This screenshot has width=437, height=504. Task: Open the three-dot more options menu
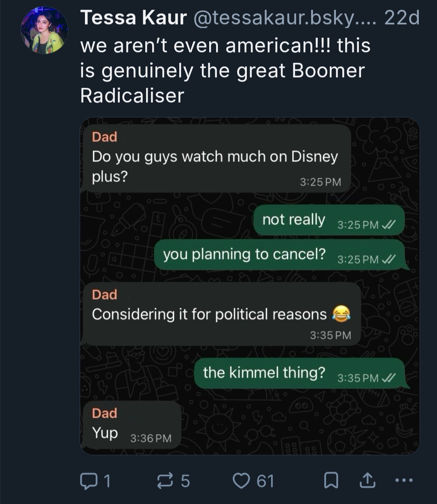point(403,481)
